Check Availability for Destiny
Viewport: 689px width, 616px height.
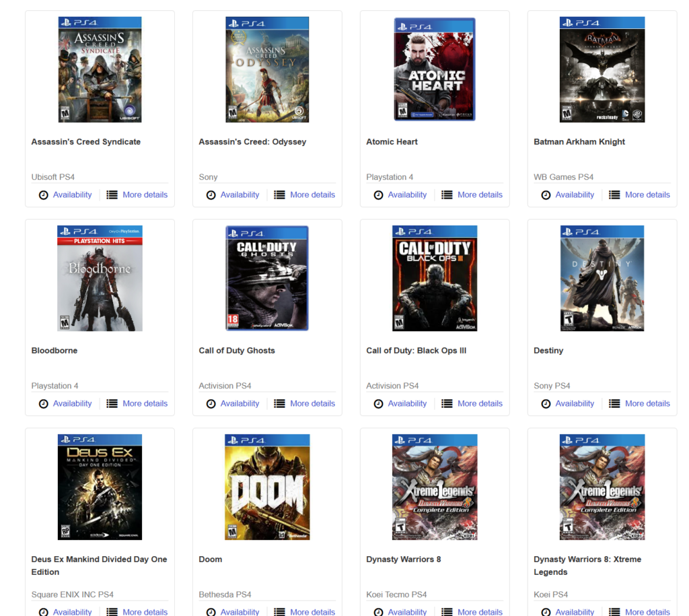[x=575, y=404]
